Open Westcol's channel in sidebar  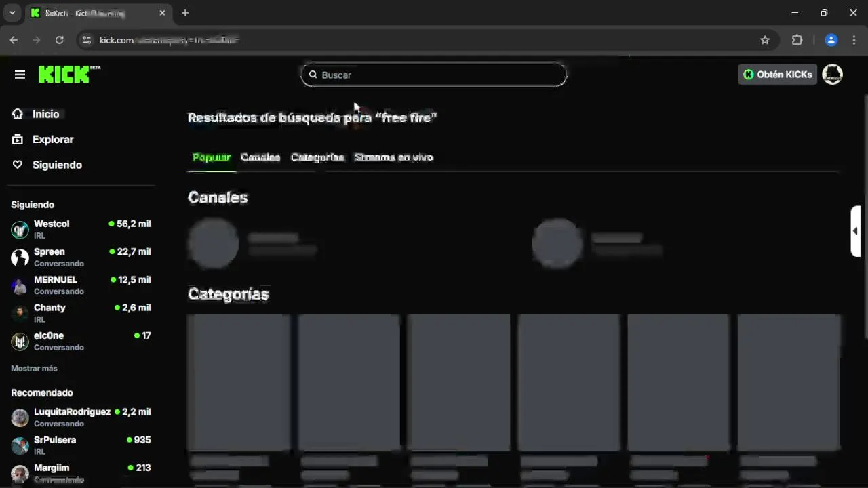pyautogui.click(x=81, y=229)
